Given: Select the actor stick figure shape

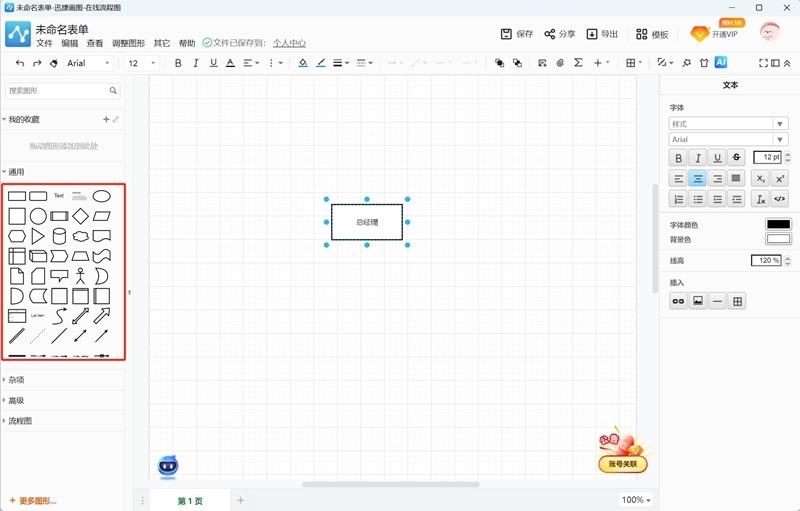Looking at the screenshot, I should [x=81, y=276].
